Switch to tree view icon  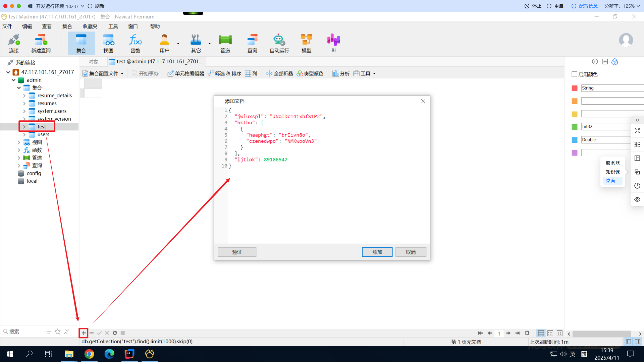550,333
